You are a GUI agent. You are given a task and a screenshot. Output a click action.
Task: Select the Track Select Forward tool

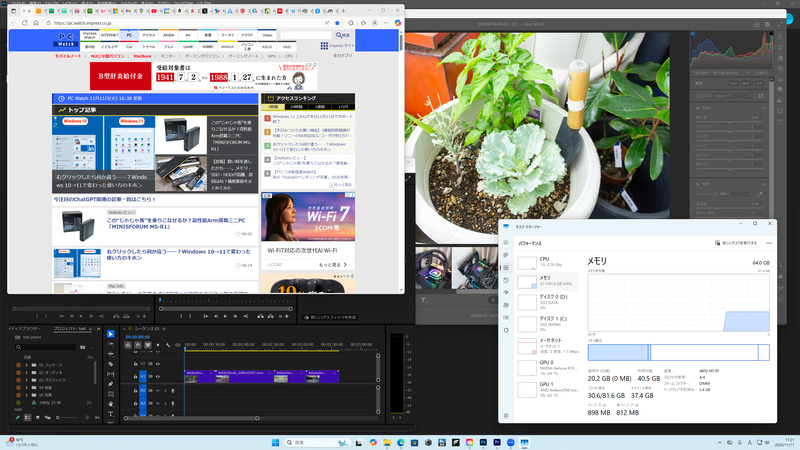pos(111,344)
